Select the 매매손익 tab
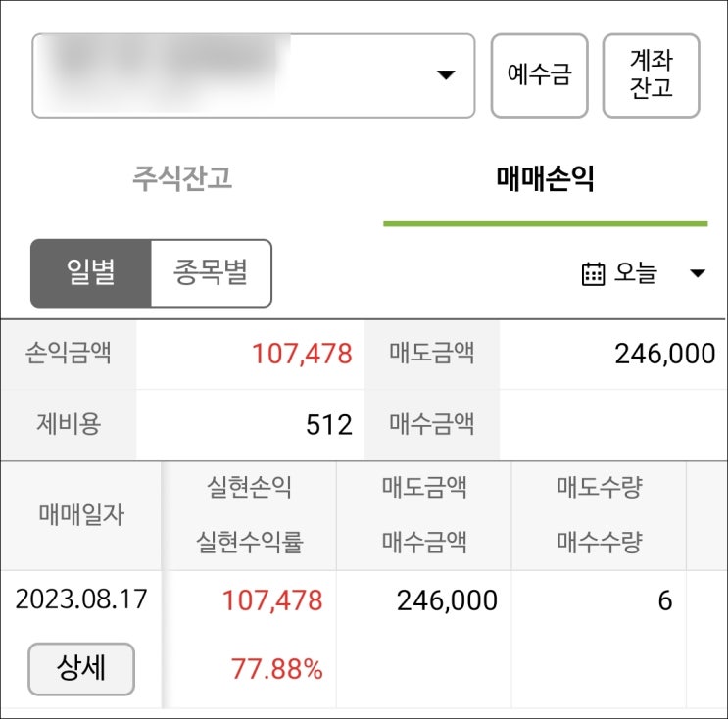This screenshot has width=728, height=719. pyautogui.click(x=545, y=179)
